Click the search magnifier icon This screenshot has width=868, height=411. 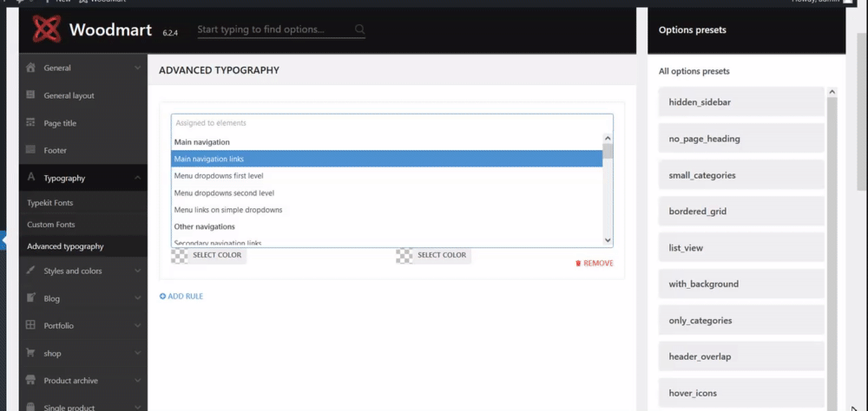point(359,29)
